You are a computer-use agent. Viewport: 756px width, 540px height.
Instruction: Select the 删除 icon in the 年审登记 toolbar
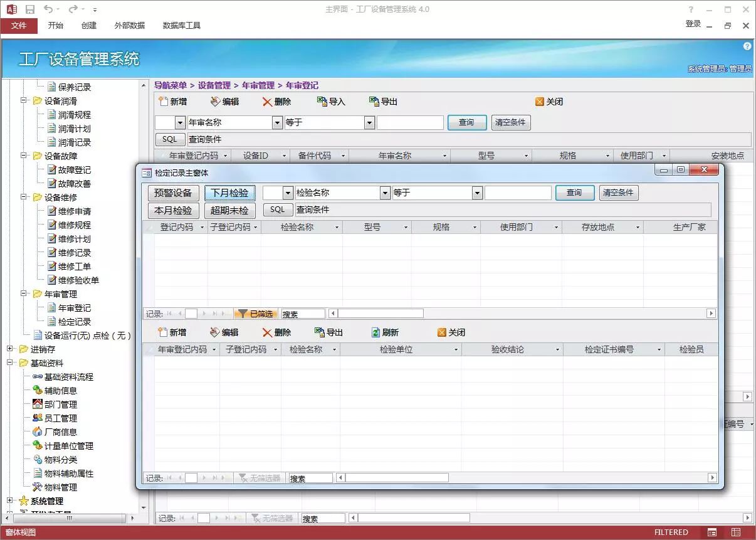click(266, 101)
